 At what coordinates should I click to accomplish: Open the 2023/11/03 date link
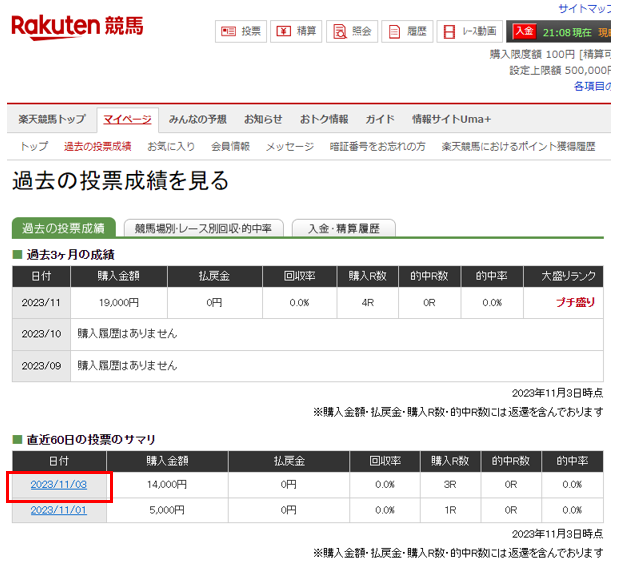point(59,484)
